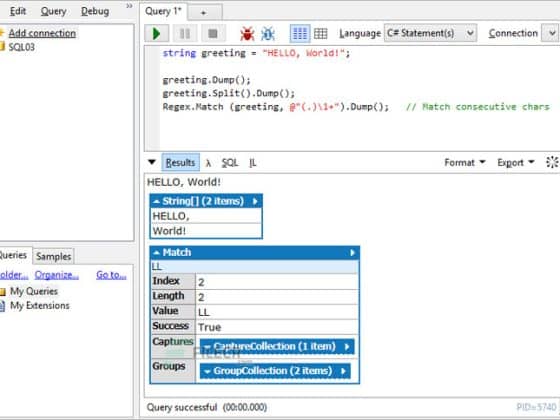The image size is (560, 420).
Task: Click the PID status bar entry
Action: click(x=536, y=408)
